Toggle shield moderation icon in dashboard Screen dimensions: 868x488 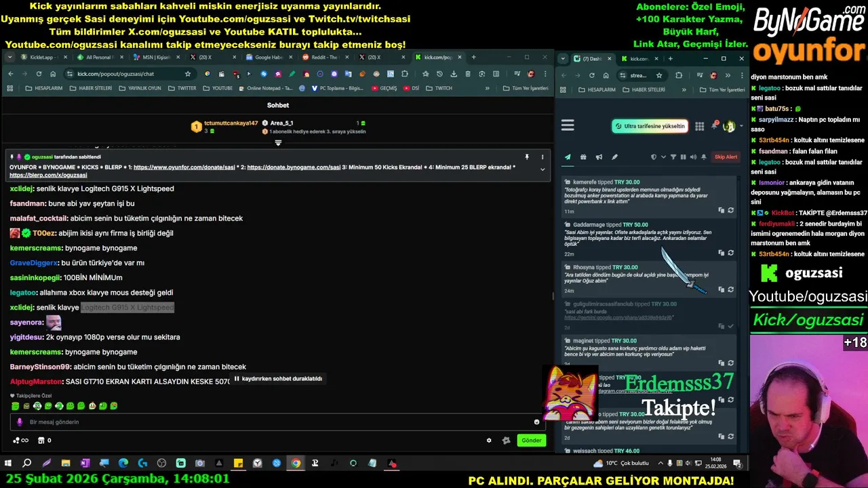coord(654,157)
